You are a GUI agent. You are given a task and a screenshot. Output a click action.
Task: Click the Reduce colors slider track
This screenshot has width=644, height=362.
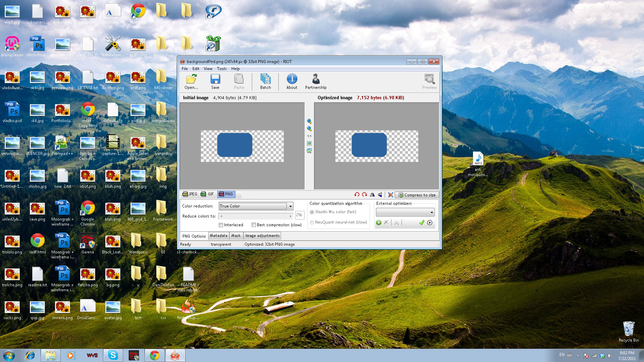256,216
